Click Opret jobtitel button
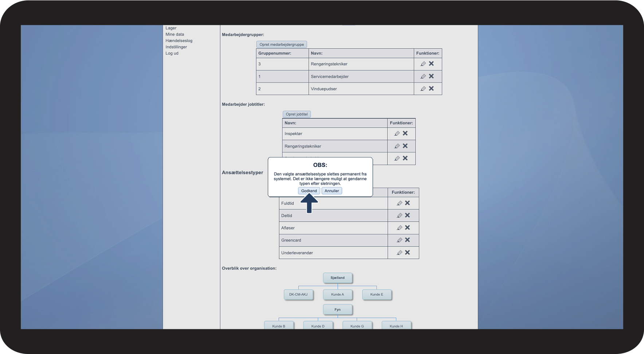Image resolution: width=644 pixels, height=354 pixels. point(297,114)
